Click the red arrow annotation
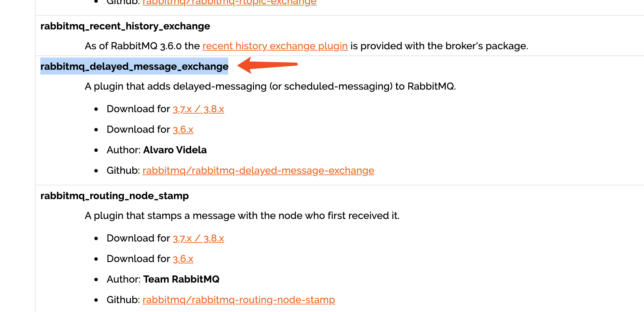 pos(267,65)
